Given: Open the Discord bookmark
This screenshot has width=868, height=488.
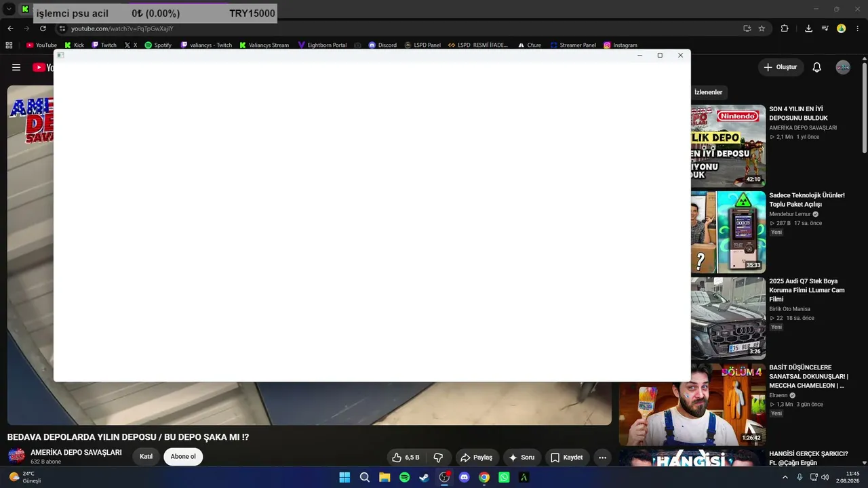Looking at the screenshot, I should [x=382, y=45].
